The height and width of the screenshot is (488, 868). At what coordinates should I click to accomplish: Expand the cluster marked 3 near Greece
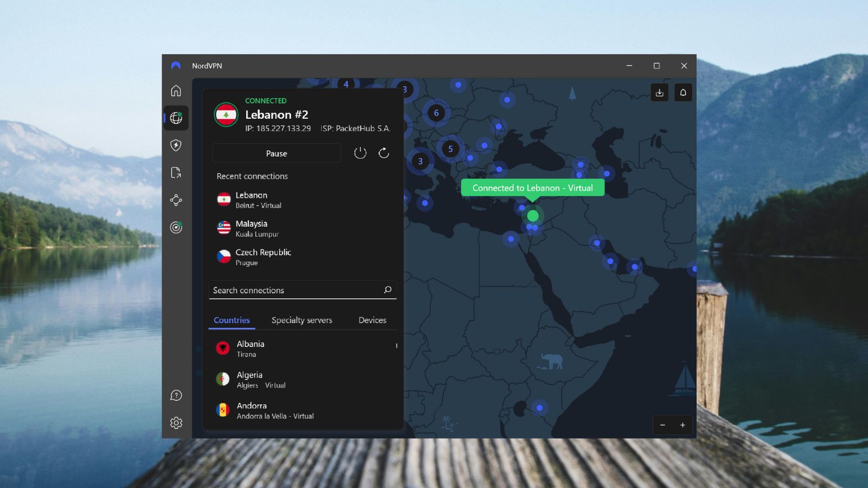point(420,161)
